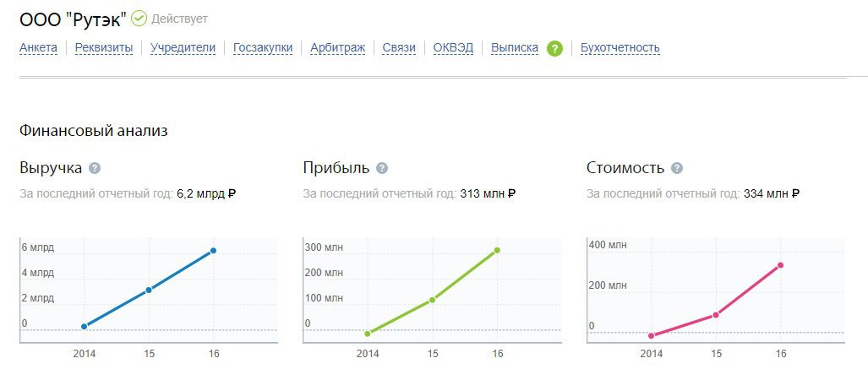Select 2014 point on the Стоимость chart
868x391 pixels.
(x=651, y=336)
